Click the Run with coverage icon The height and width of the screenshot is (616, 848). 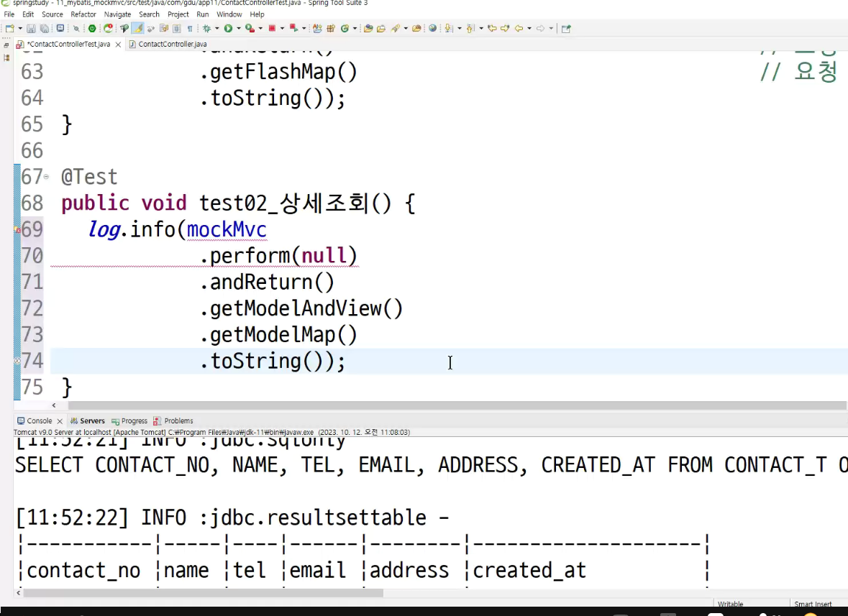click(x=250, y=29)
